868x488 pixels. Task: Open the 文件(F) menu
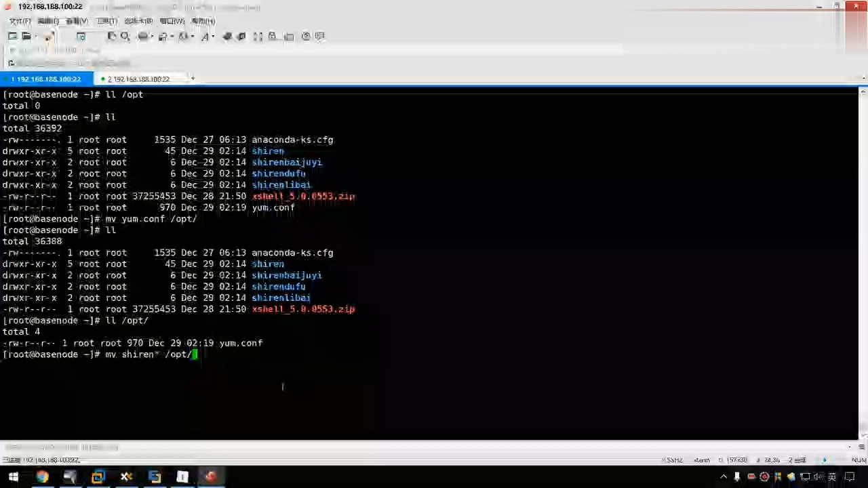[20, 21]
